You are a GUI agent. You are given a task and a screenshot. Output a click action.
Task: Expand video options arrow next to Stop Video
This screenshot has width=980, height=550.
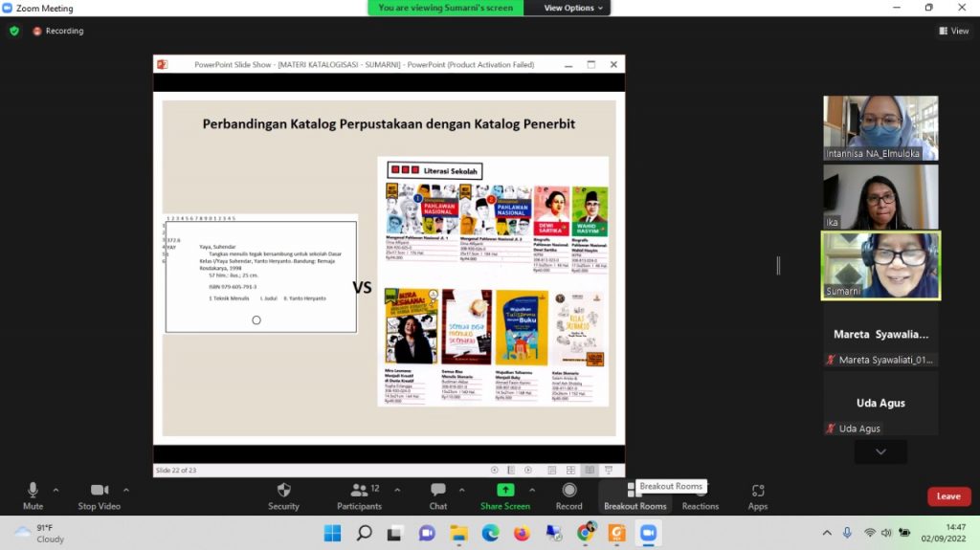point(126,489)
